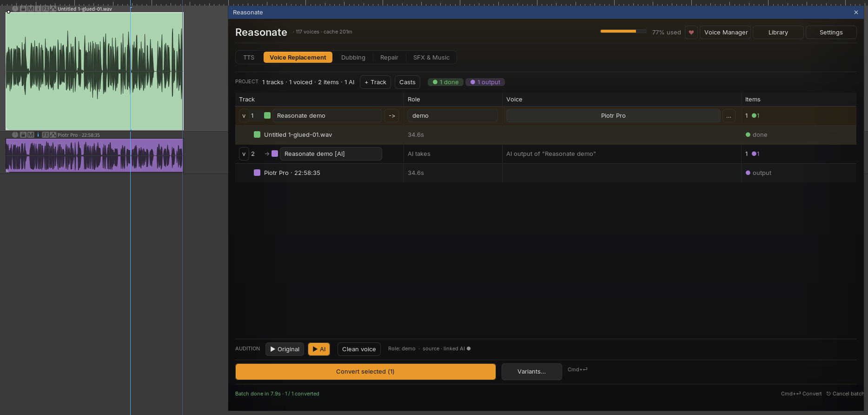
Task: Mute the Untitled 1-glued-01.wav item
Action: (31, 9)
